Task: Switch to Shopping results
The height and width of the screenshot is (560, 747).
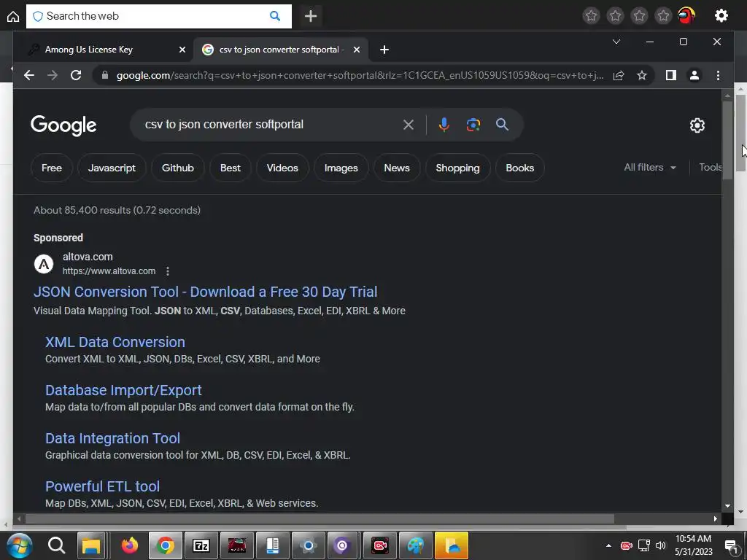Action: click(457, 168)
